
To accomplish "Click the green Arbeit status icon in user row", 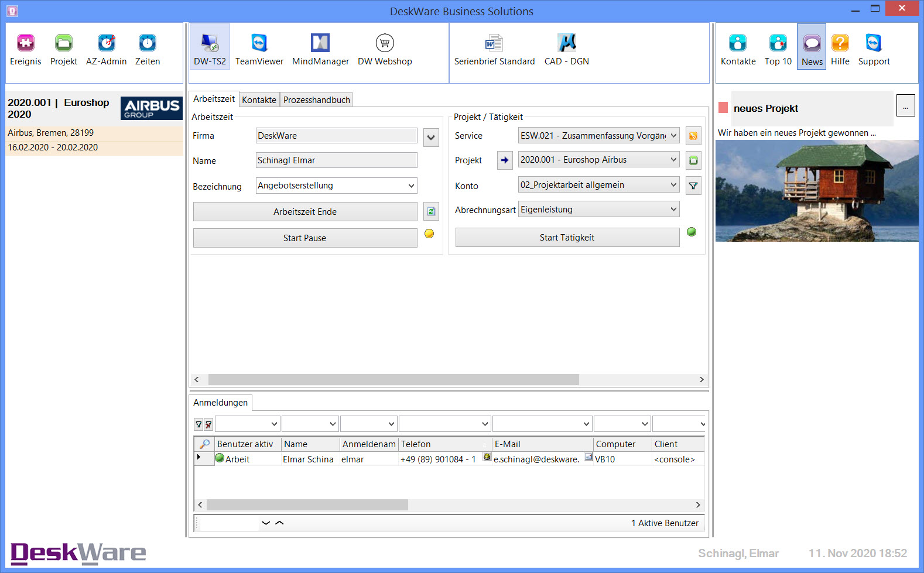I will [220, 458].
